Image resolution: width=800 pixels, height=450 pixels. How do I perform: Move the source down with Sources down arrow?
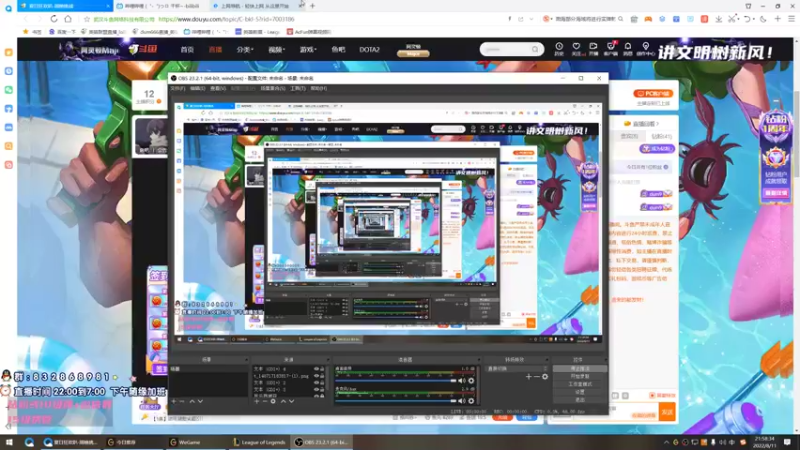(x=291, y=402)
